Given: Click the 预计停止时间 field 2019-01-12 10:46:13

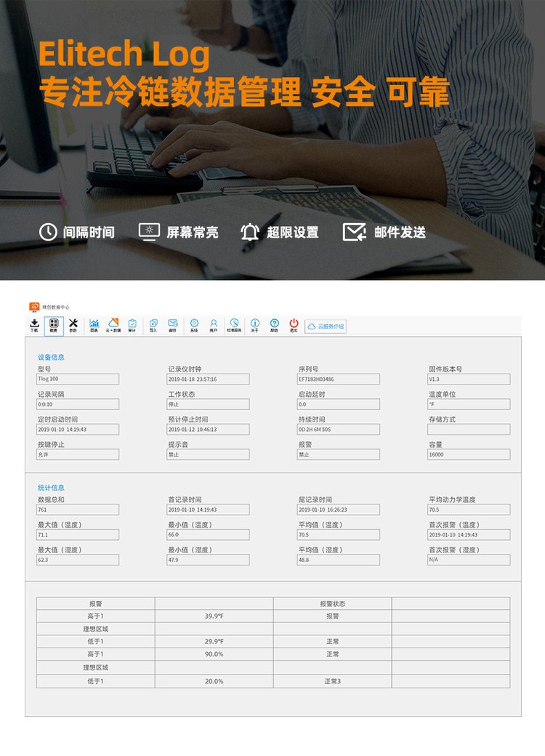Looking at the screenshot, I should (208, 429).
